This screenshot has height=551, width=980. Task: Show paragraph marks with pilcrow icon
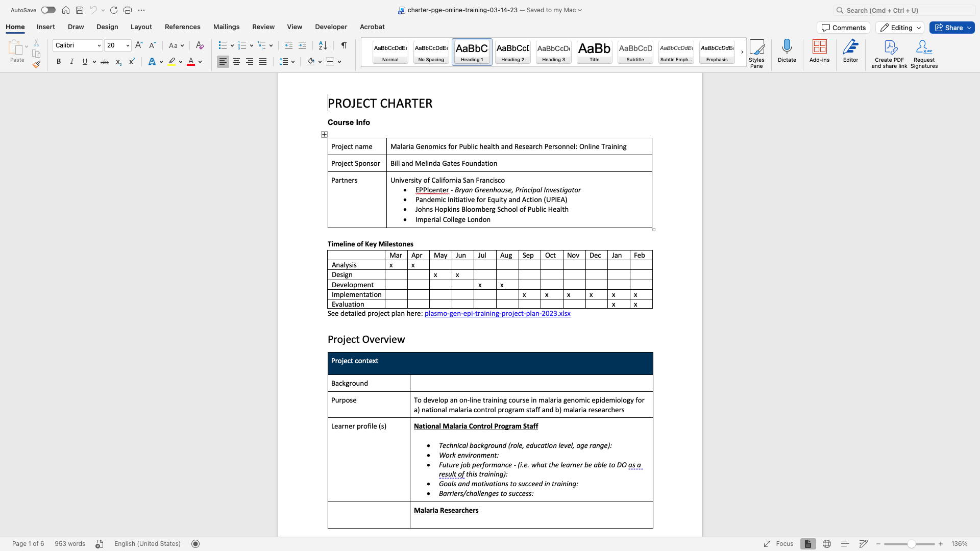344,45
